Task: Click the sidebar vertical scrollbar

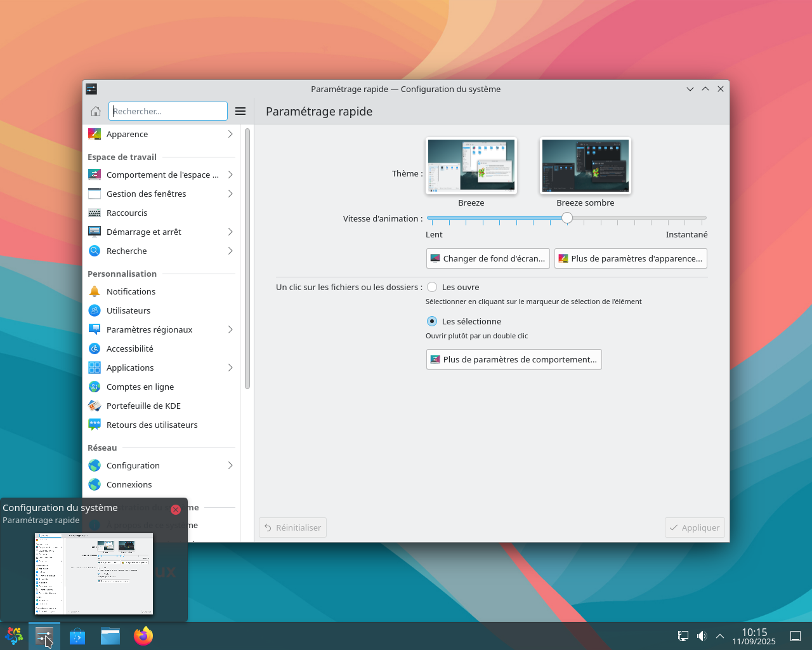Action: click(247, 258)
